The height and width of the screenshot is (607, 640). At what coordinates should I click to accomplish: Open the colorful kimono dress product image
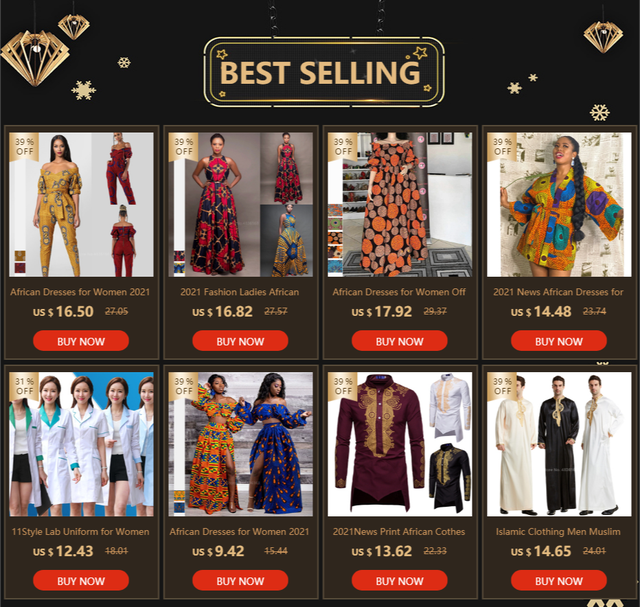pos(559,205)
